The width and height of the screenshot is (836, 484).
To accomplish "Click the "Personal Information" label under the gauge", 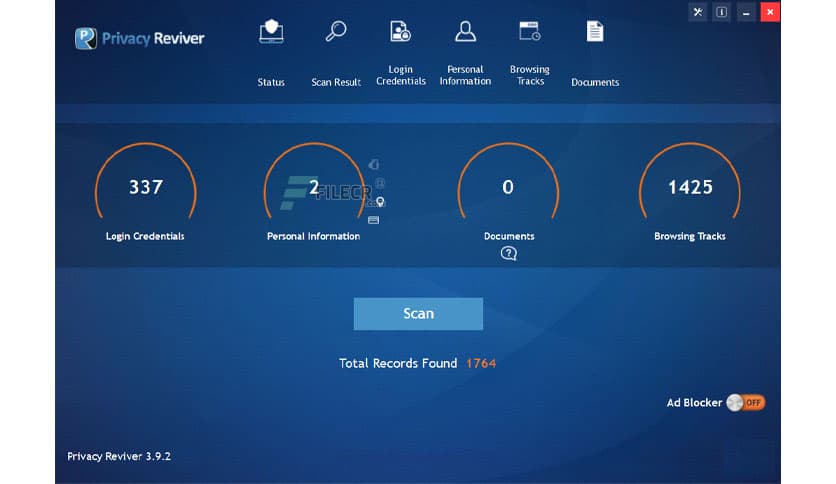I will [x=314, y=236].
